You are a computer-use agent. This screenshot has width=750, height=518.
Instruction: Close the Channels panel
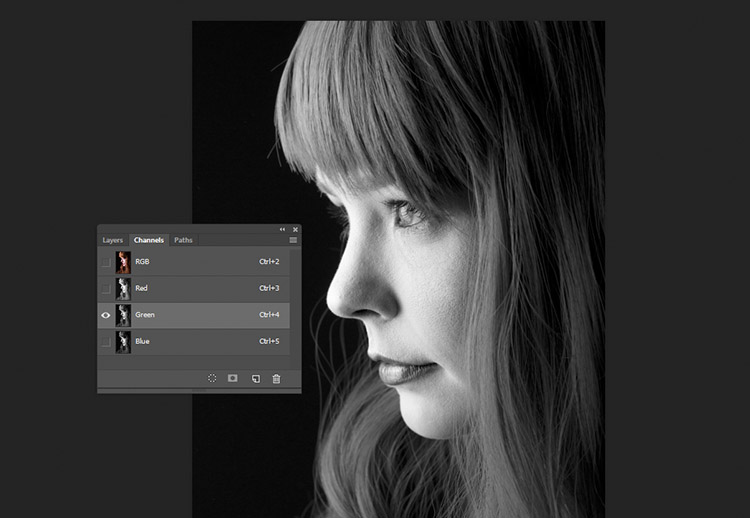pyautogui.click(x=295, y=230)
